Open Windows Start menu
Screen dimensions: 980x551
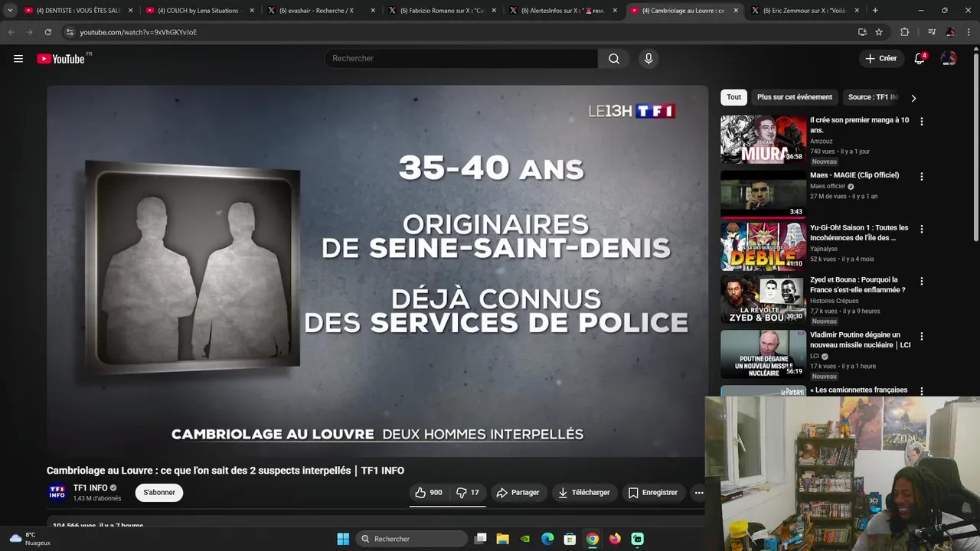pyautogui.click(x=343, y=539)
